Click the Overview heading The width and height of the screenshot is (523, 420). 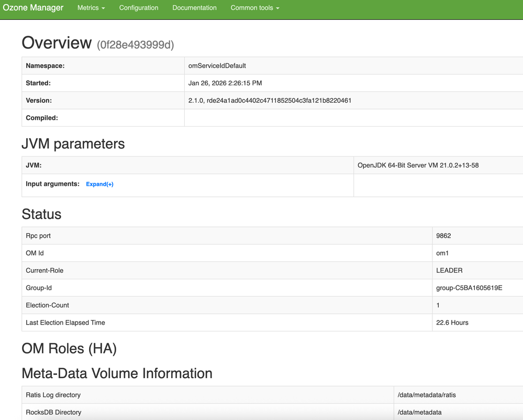pos(57,43)
